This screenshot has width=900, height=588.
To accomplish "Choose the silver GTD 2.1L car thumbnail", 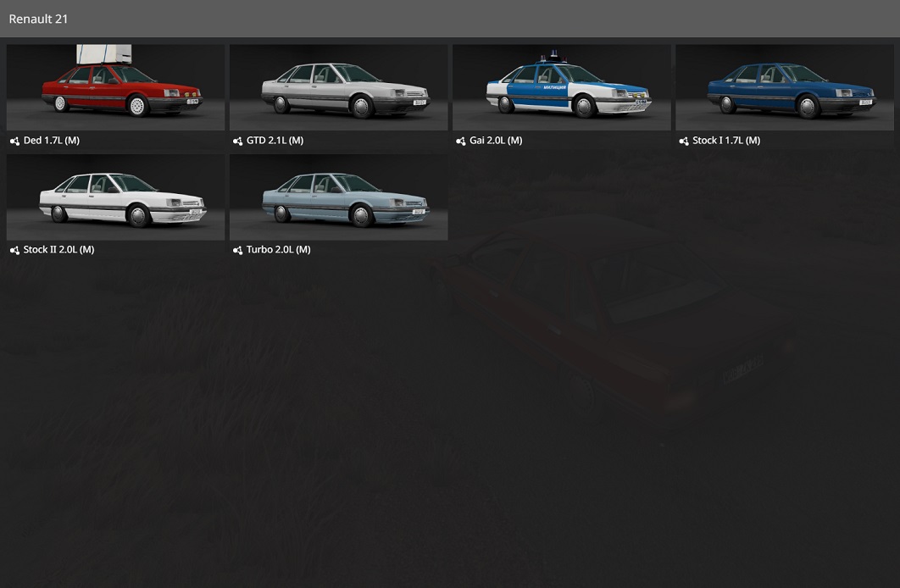I will pos(338,88).
